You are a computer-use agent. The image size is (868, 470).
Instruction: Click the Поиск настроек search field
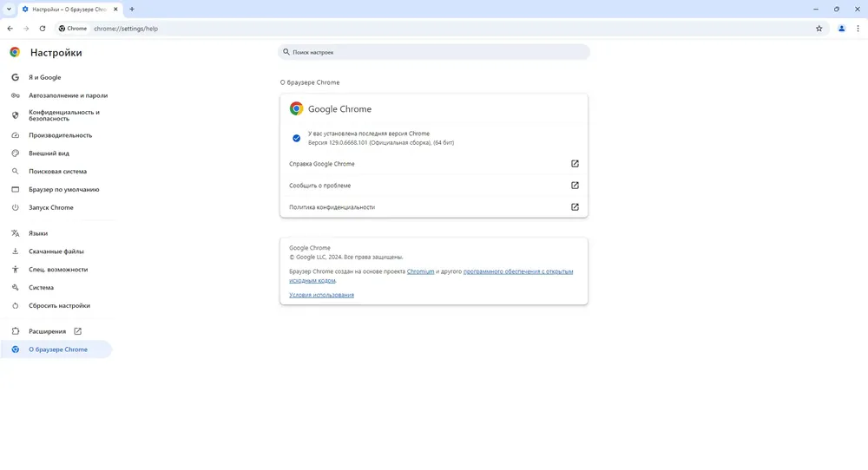coord(433,52)
